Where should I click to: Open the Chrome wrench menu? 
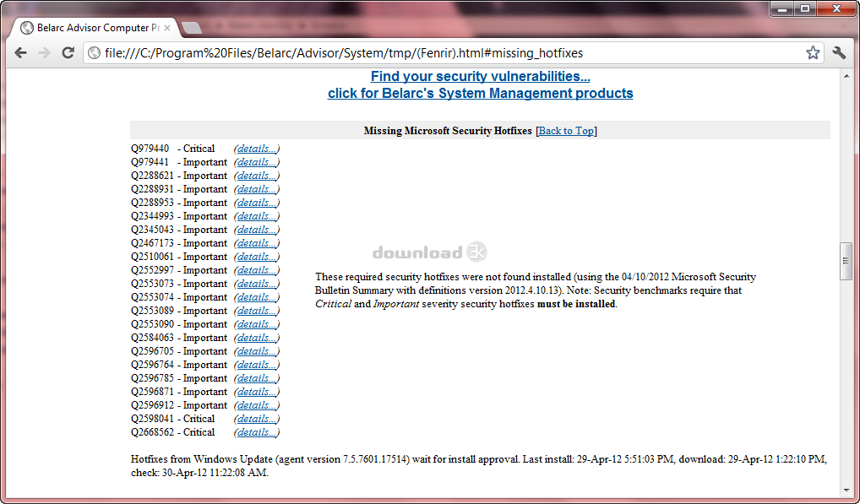[839, 52]
